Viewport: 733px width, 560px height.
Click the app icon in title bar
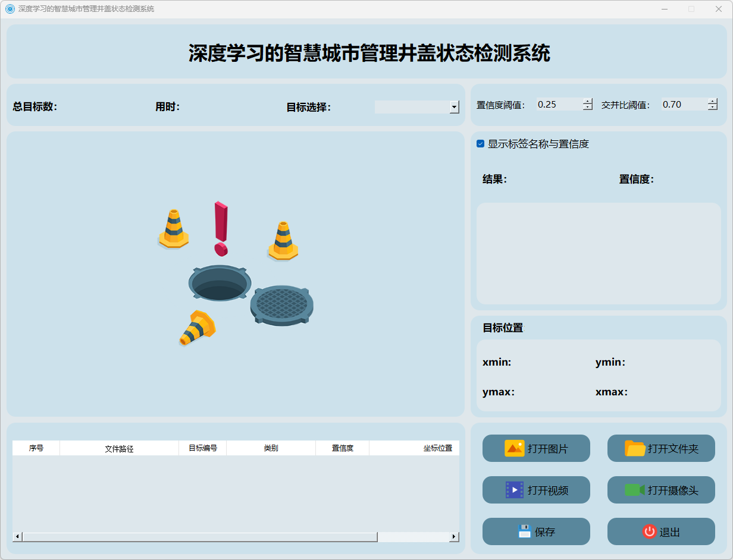[10, 9]
